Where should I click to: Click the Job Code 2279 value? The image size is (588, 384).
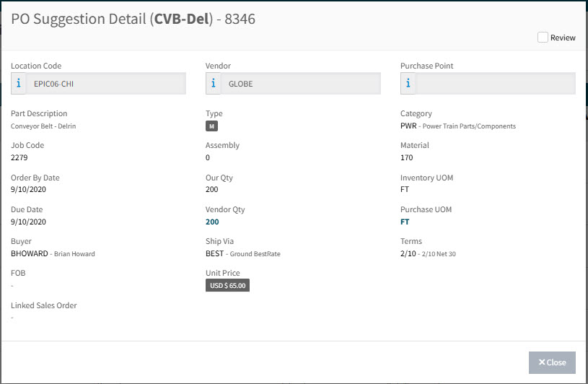(x=19, y=158)
